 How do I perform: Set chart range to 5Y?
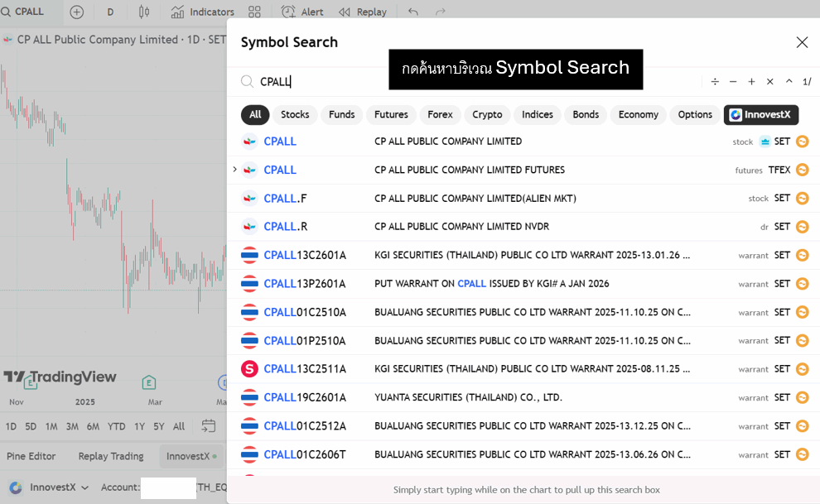[x=159, y=426]
